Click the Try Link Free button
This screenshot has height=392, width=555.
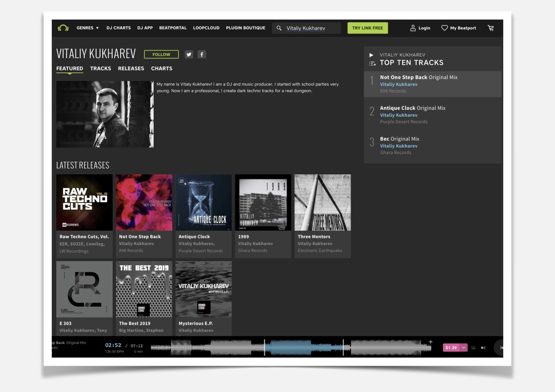click(368, 28)
